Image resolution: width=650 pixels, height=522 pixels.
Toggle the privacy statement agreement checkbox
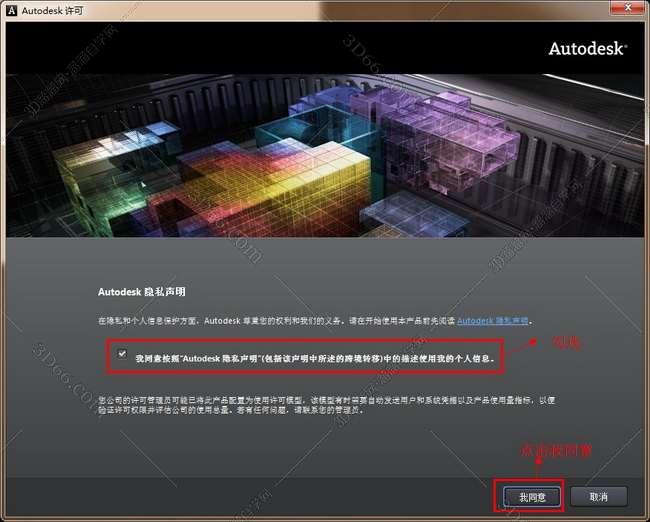[122, 354]
